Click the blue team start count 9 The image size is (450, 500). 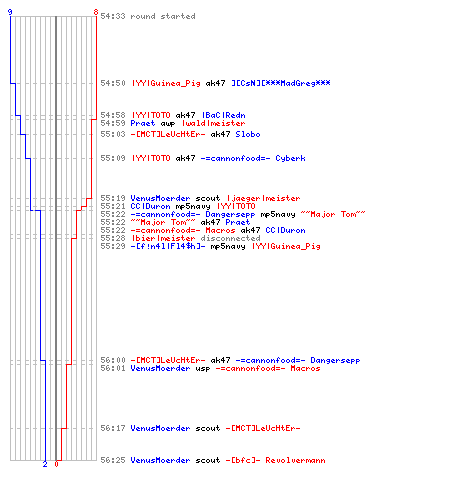10,12
